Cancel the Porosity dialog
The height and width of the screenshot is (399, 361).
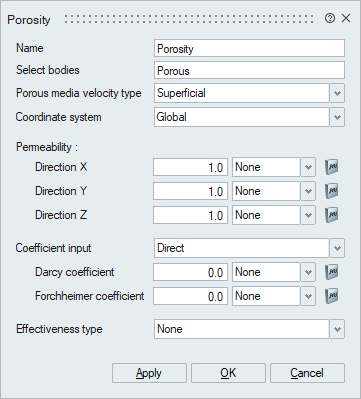pyautogui.click(x=307, y=373)
